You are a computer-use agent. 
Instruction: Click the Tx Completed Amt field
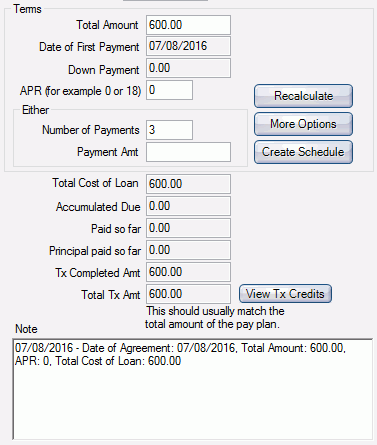click(x=188, y=272)
